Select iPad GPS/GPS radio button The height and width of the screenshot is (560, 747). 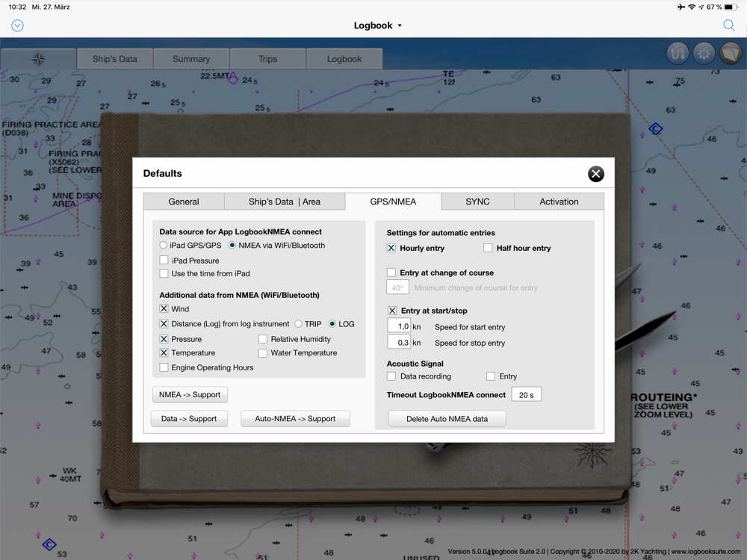[x=164, y=246]
